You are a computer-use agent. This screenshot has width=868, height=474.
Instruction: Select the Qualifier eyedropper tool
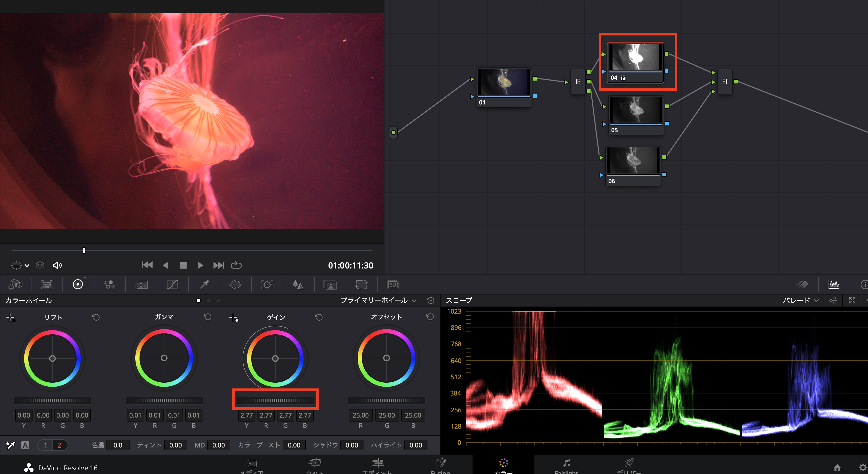point(204,285)
